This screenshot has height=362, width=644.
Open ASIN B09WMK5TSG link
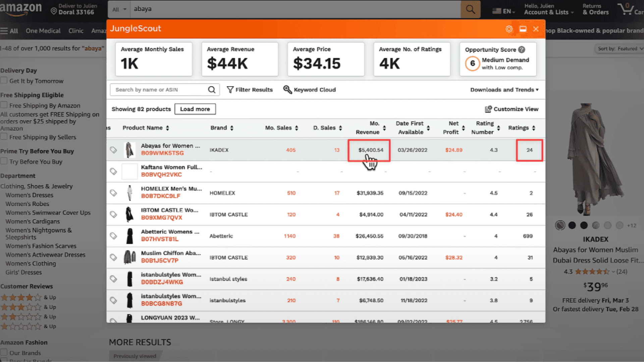point(162,153)
